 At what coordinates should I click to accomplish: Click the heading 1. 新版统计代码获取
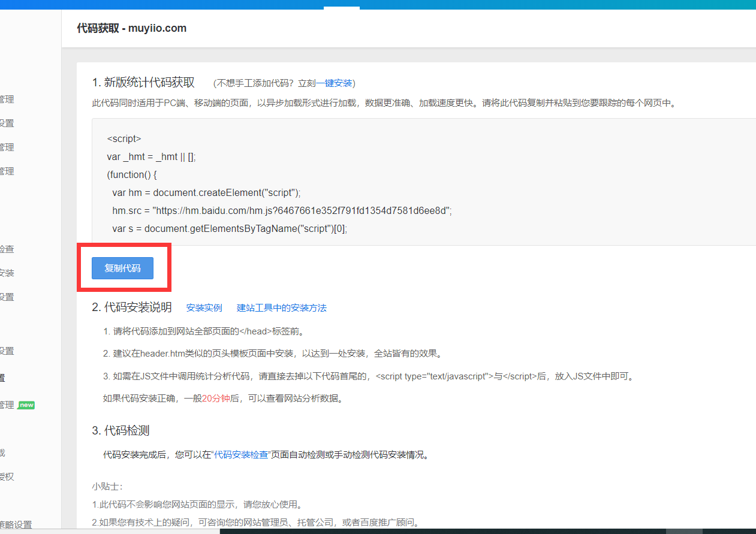pos(143,83)
